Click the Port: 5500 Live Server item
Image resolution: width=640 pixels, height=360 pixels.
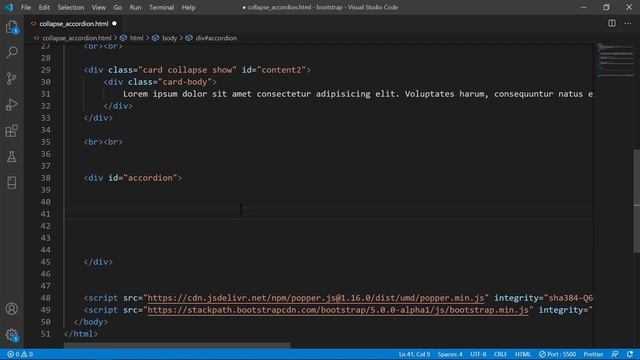click(557, 354)
